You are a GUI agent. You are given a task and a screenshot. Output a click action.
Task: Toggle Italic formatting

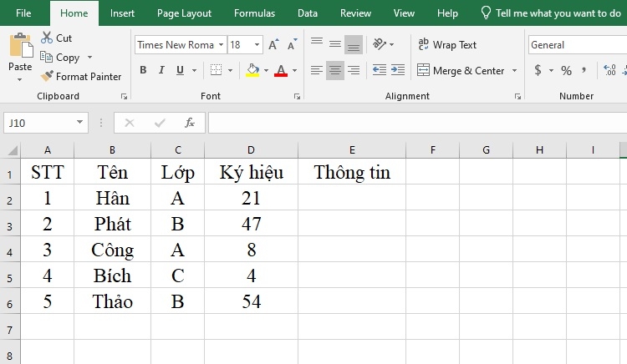tap(161, 70)
